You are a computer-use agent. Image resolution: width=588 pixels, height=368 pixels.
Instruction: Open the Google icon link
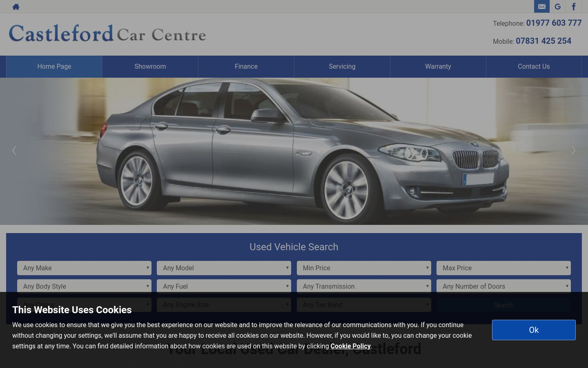pos(558,7)
